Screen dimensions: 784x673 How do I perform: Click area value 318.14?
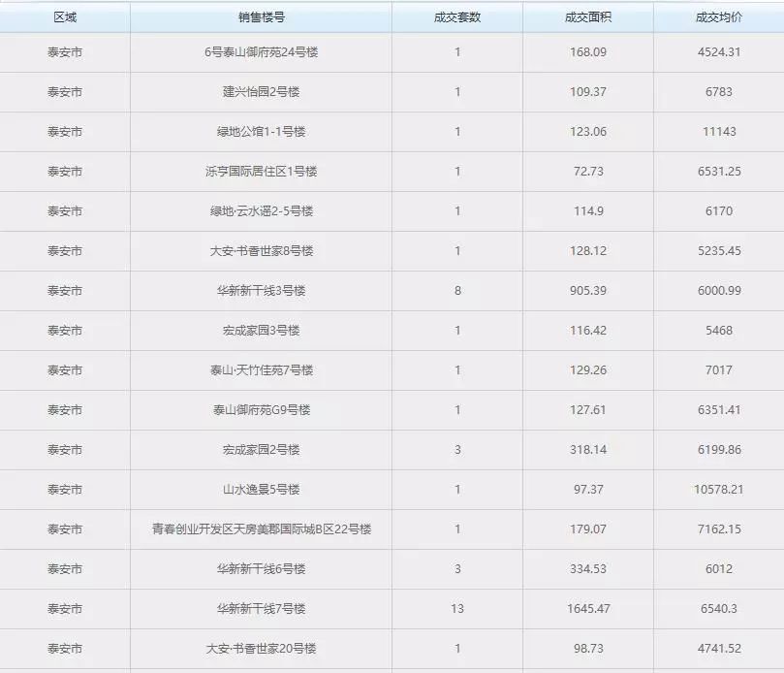pos(588,450)
